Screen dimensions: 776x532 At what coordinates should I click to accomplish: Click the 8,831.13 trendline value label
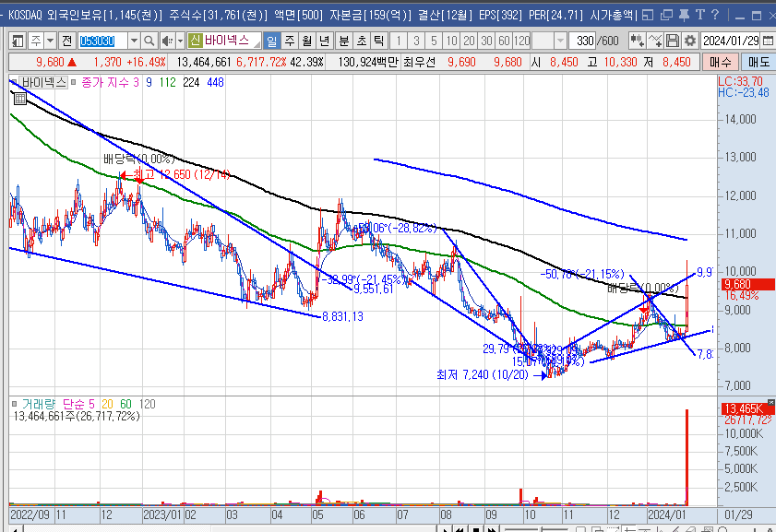[x=342, y=316]
